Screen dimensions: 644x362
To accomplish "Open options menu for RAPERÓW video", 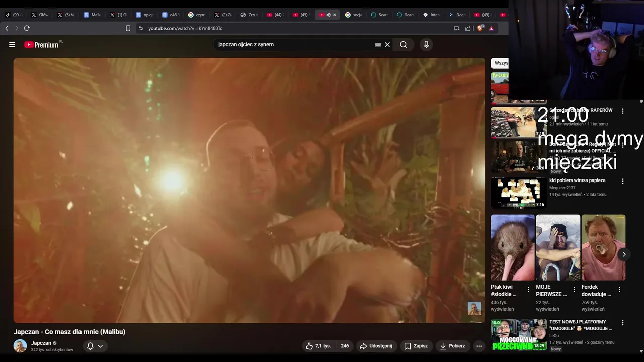I will [623, 111].
